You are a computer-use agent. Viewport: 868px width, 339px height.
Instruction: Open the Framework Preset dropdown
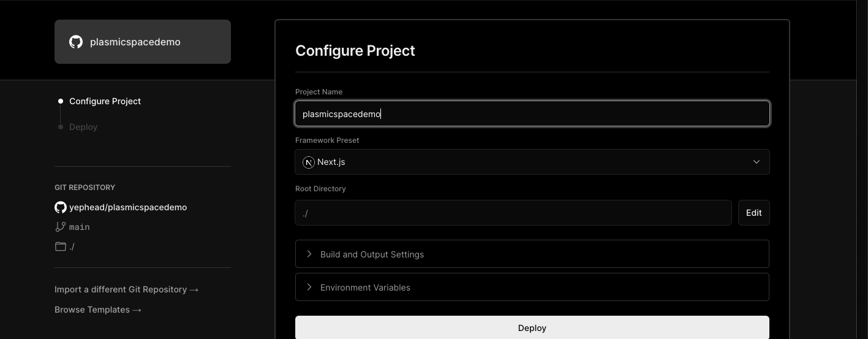[x=532, y=162]
